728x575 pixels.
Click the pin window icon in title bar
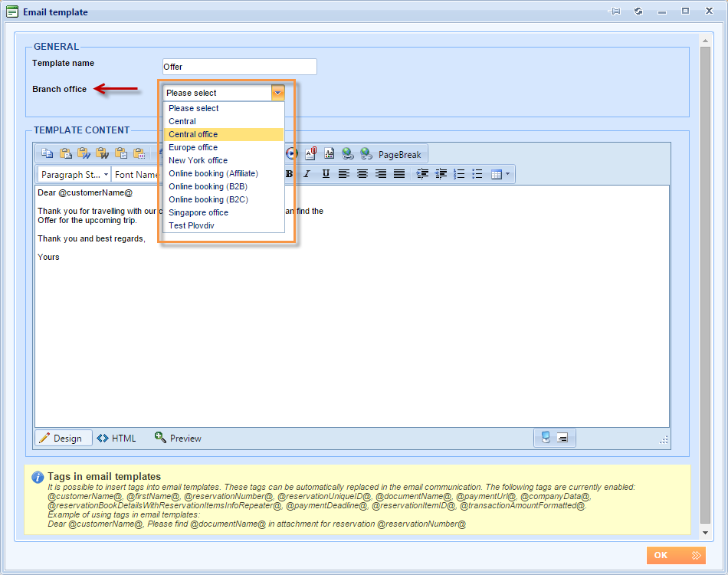615,11
